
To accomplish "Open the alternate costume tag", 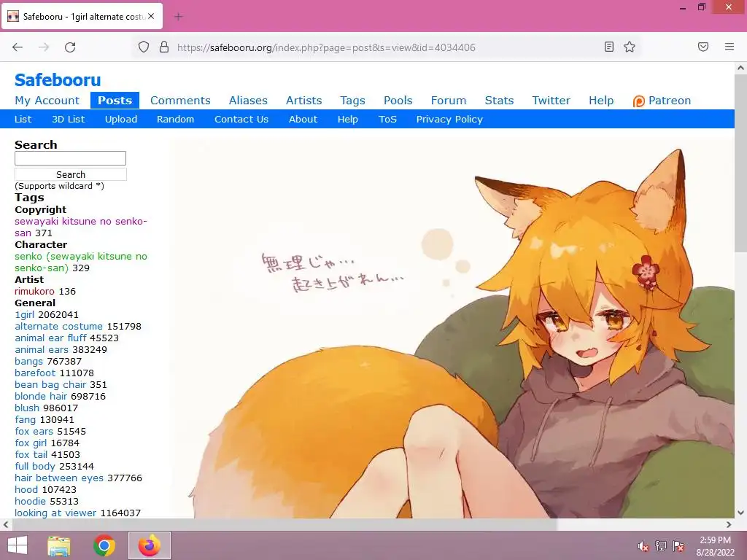I will tap(58, 326).
